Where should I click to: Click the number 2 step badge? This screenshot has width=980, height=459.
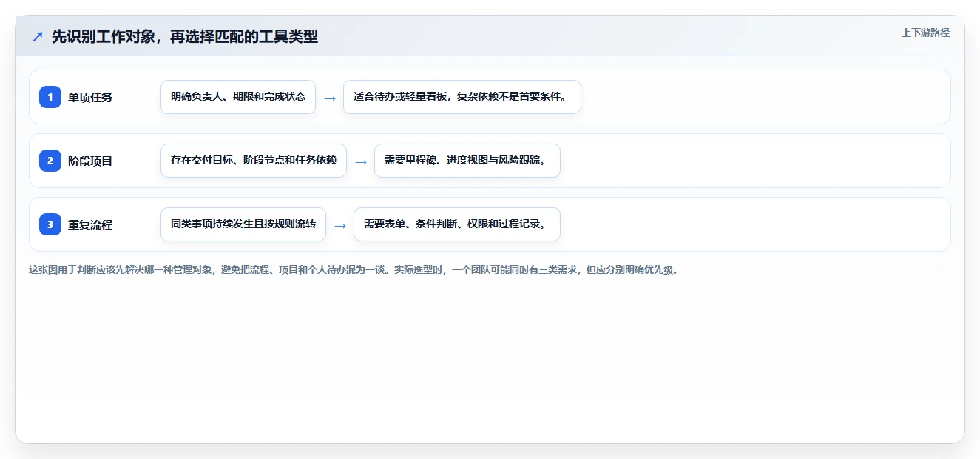tap(50, 161)
